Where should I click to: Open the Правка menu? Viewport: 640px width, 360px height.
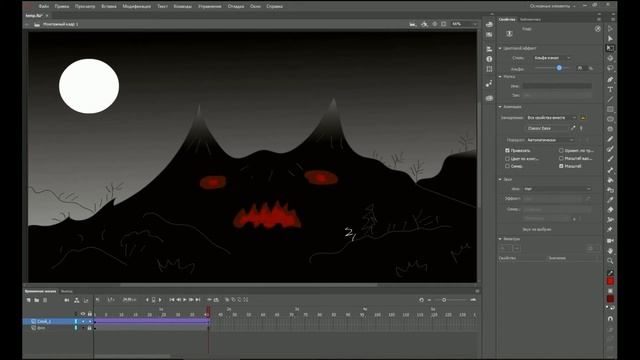click(62, 7)
